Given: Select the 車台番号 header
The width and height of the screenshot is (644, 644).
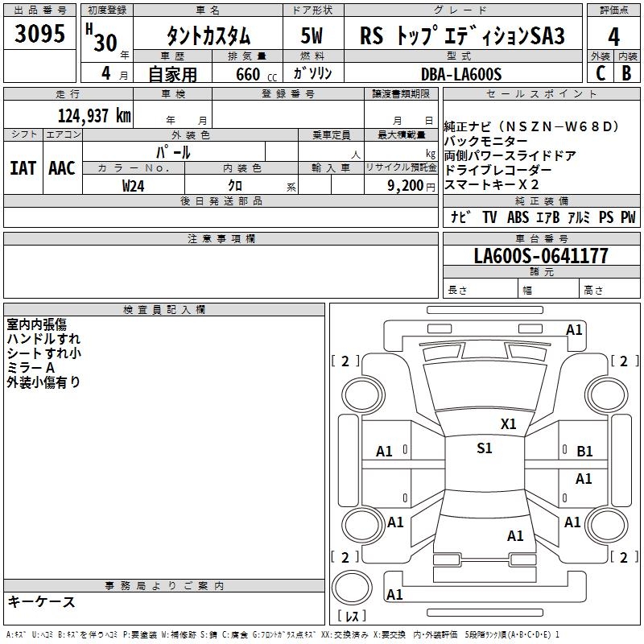Looking at the screenshot, I should [x=541, y=238].
